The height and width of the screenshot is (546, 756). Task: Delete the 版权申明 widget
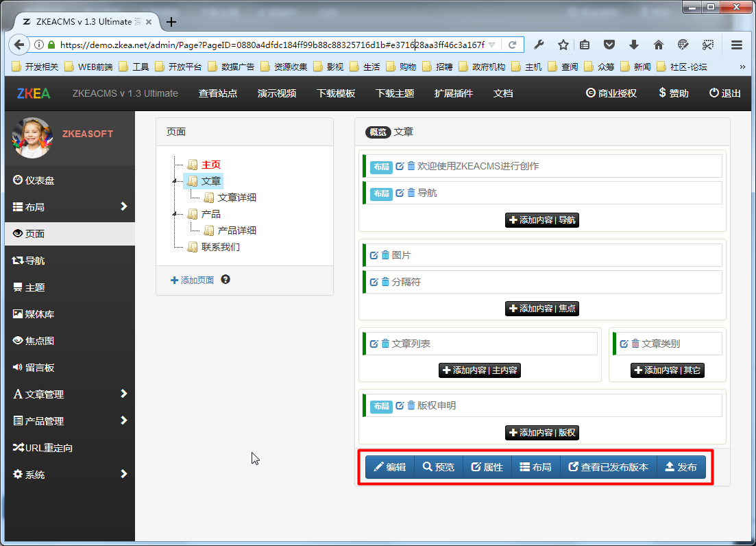pyautogui.click(x=411, y=405)
